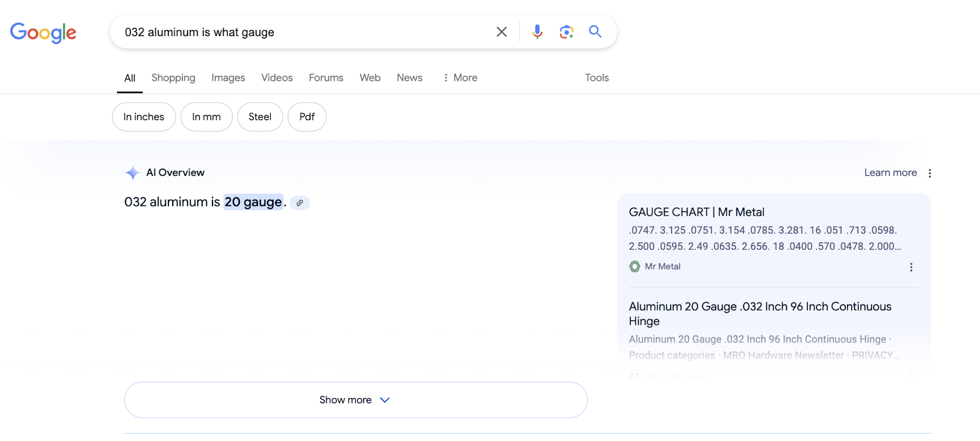Select the Steel filter chip
Screen dimensions: 980x441
coord(260,117)
